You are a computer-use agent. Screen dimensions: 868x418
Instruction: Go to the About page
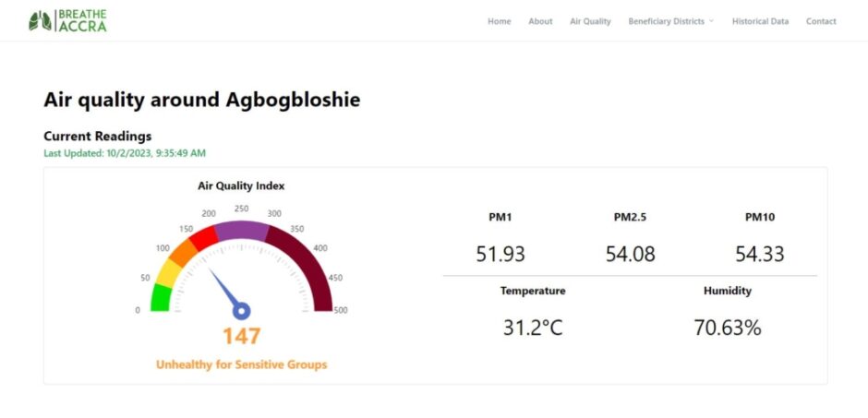(540, 21)
